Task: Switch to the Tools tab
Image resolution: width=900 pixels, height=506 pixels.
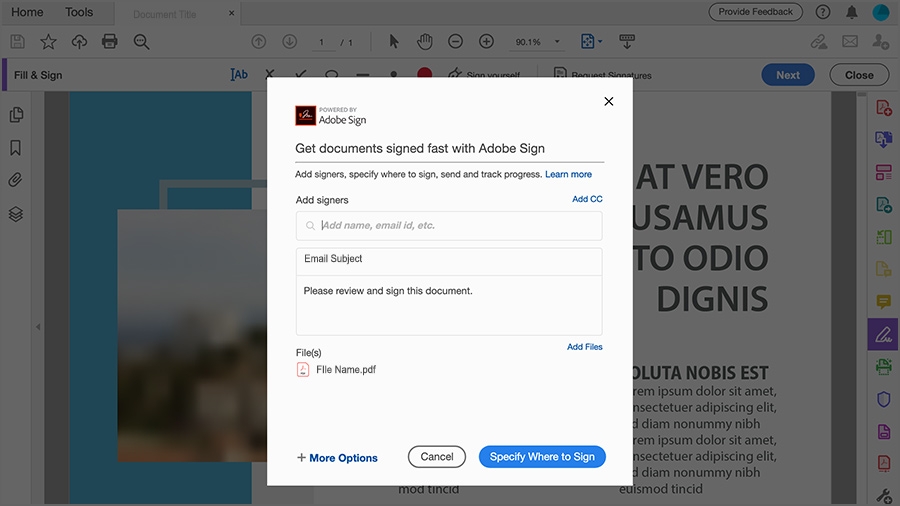Action: [79, 12]
